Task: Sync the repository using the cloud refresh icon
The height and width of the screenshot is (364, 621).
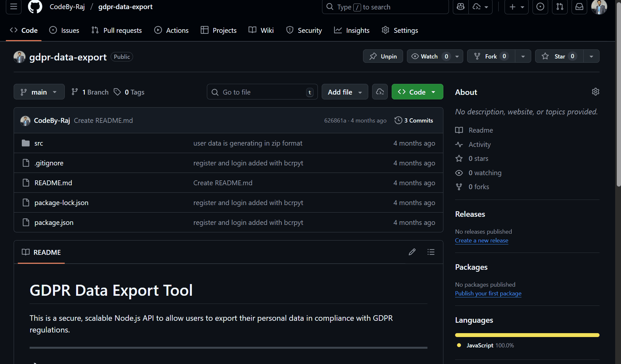Action: (x=380, y=92)
